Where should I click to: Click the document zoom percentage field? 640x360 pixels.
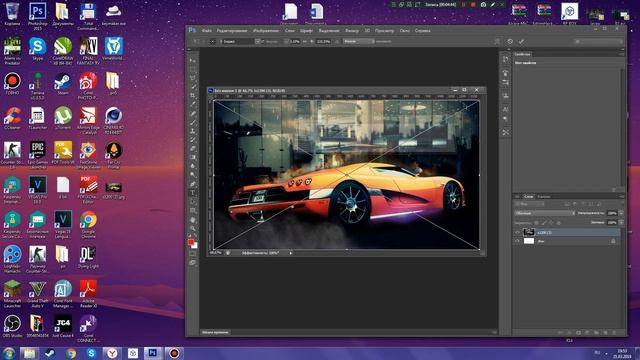216,253
